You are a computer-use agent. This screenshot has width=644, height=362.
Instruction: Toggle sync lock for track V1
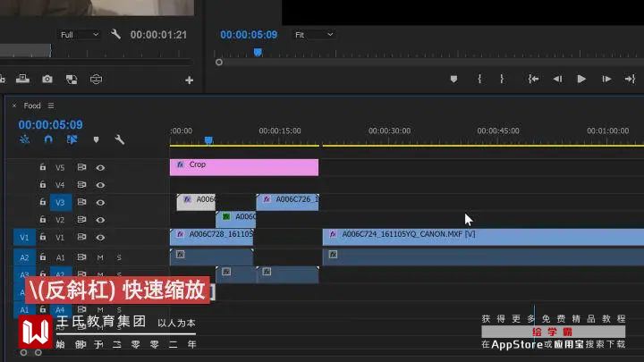pyautogui.click(x=81, y=237)
